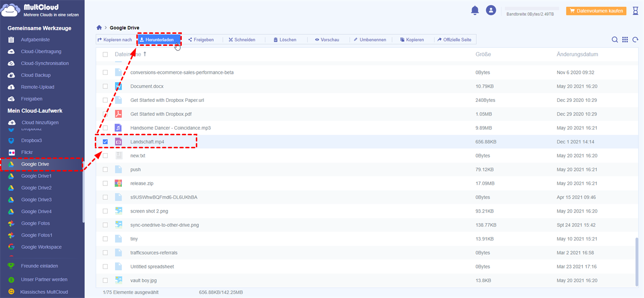Click the PDF icon of Get Started with Dropbox.pdf
Viewport: 644px width, 298px height.
118,114
